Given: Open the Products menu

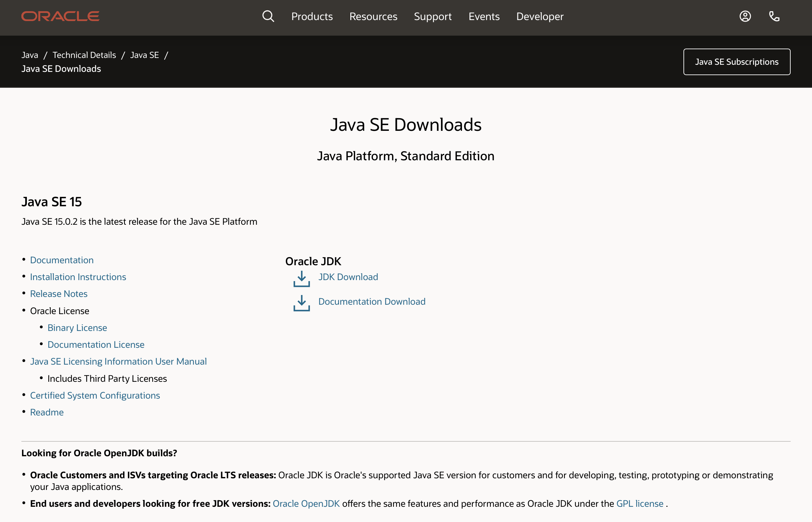Looking at the screenshot, I should 312,16.
